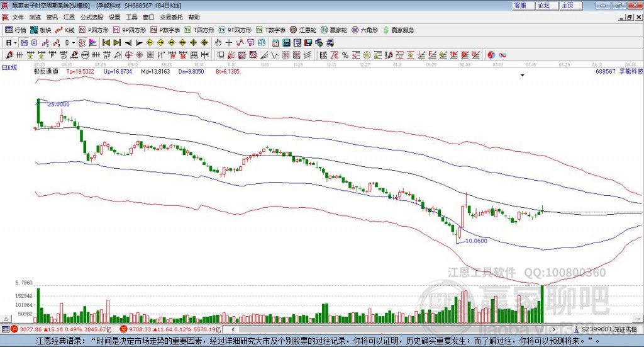
Task: Click the 论坛 forum button
Action: (547, 5)
